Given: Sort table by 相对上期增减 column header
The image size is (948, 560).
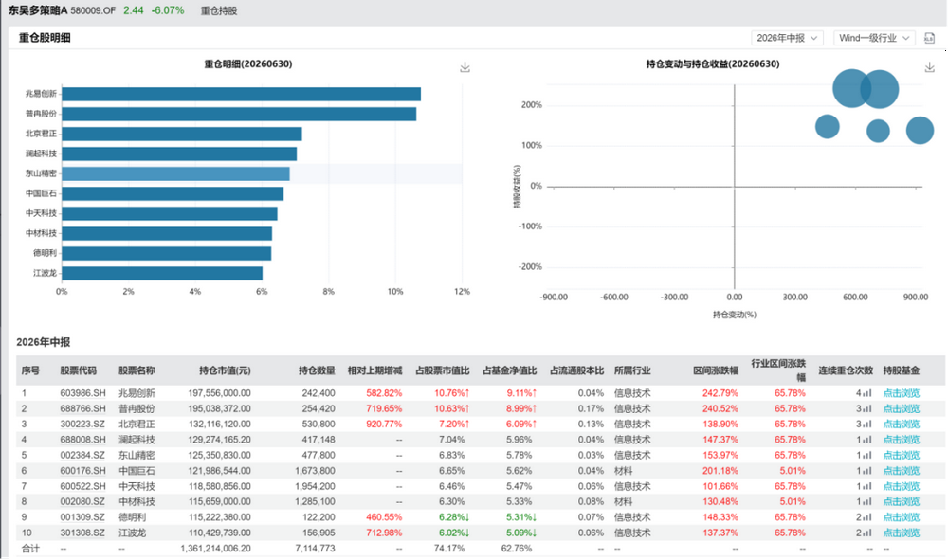Looking at the screenshot, I should pyautogui.click(x=374, y=370).
